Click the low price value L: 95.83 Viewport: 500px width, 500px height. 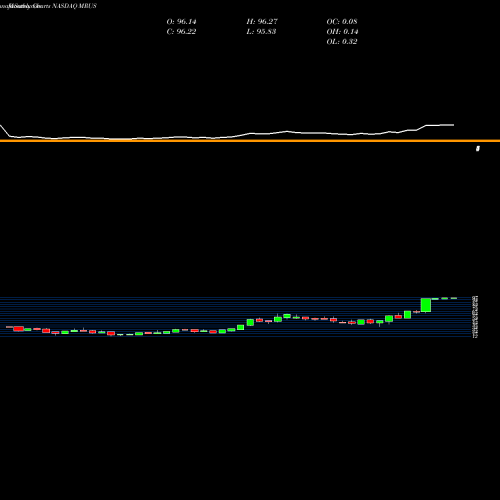tap(261, 32)
